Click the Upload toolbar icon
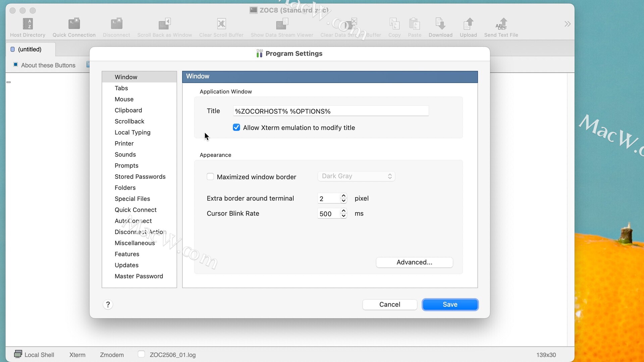Viewport: 644px width, 362px height. coord(468,24)
